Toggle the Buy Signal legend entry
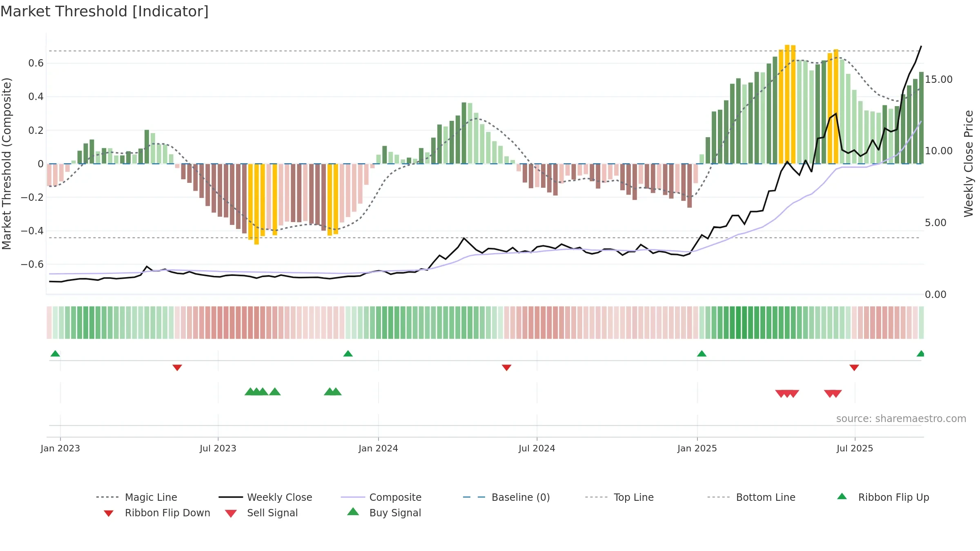Screen dimensions: 980x551 point(384,513)
